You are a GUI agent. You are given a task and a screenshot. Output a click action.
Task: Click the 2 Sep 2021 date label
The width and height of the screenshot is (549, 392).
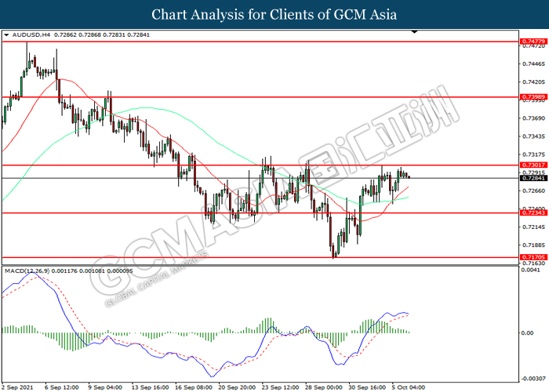tap(17, 387)
